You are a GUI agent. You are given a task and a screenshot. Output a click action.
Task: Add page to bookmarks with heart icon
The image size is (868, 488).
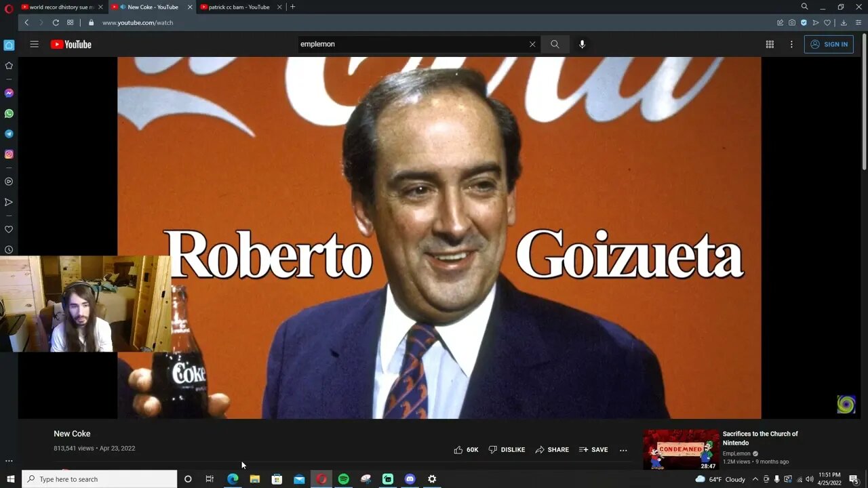click(827, 22)
